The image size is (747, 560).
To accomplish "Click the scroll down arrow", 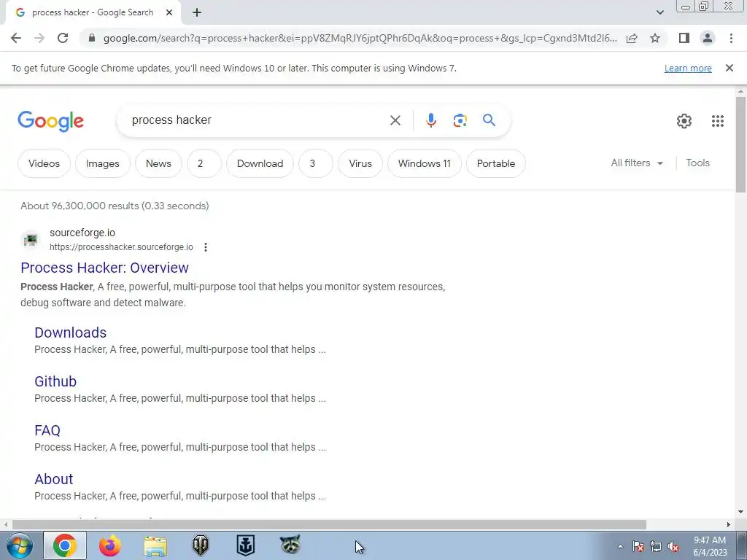I will [x=740, y=513].
